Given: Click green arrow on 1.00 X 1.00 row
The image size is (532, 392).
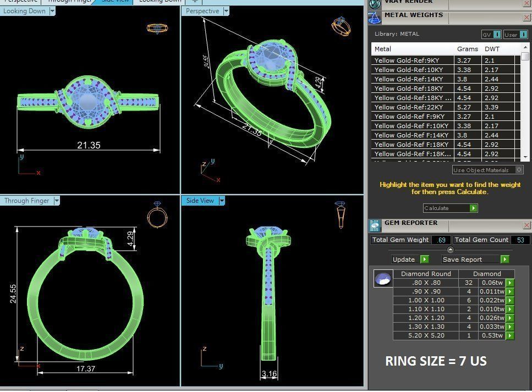Looking at the screenshot, I should [x=509, y=300].
